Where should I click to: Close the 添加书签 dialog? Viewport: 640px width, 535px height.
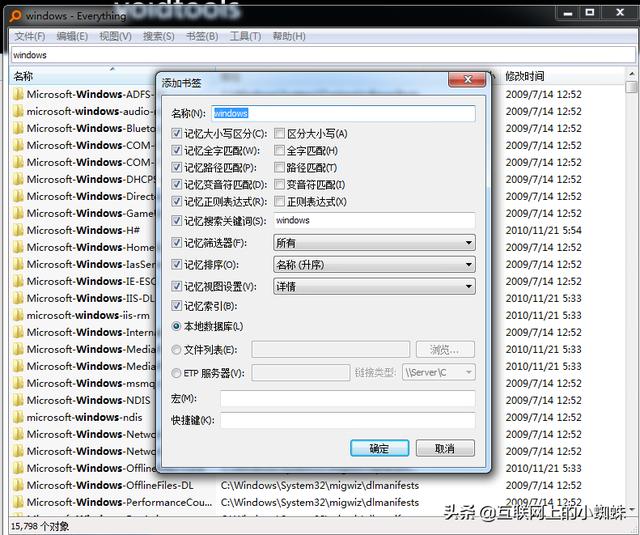tap(467, 80)
